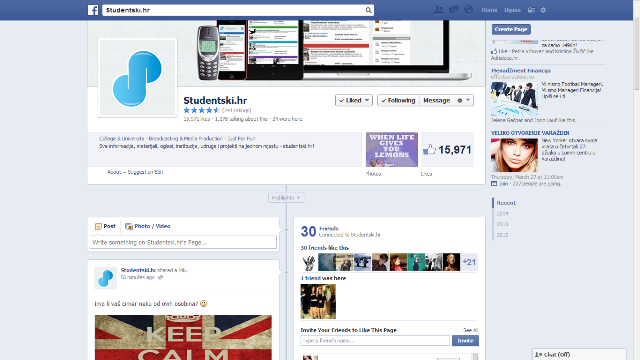
Task: Open the Keep Calm post image
Action: [x=183, y=338]
